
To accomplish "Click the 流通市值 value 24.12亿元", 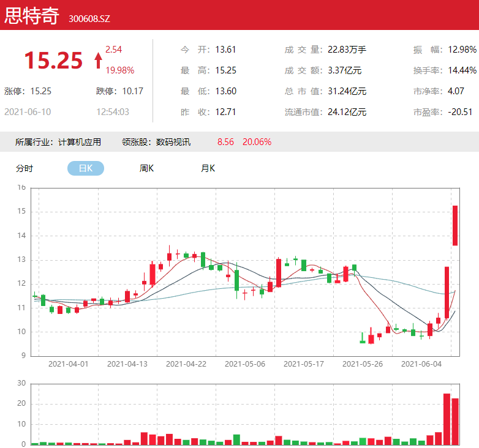I will 347,112.
